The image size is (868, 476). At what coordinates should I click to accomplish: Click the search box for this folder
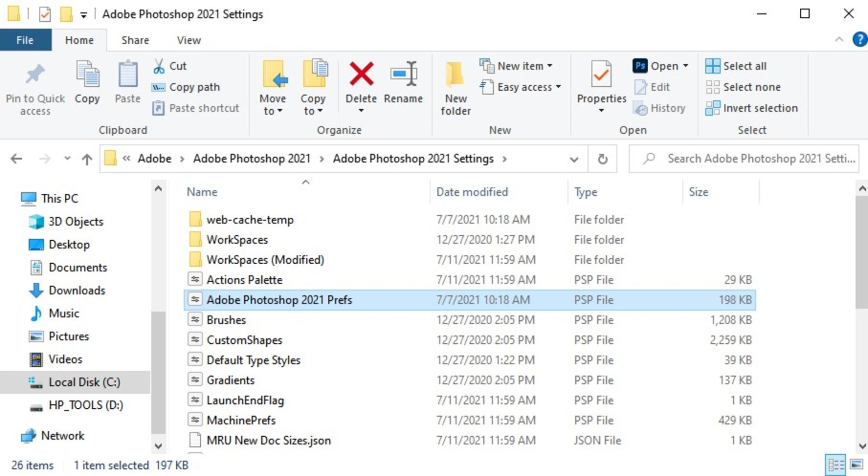pyautogui.click(x=744, y=159)
